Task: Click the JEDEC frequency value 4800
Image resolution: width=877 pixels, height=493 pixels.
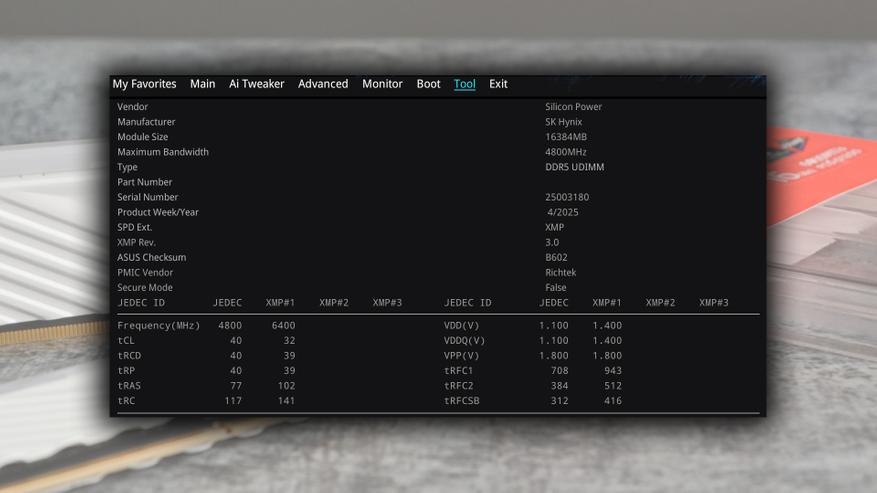Action: [230, 326]
